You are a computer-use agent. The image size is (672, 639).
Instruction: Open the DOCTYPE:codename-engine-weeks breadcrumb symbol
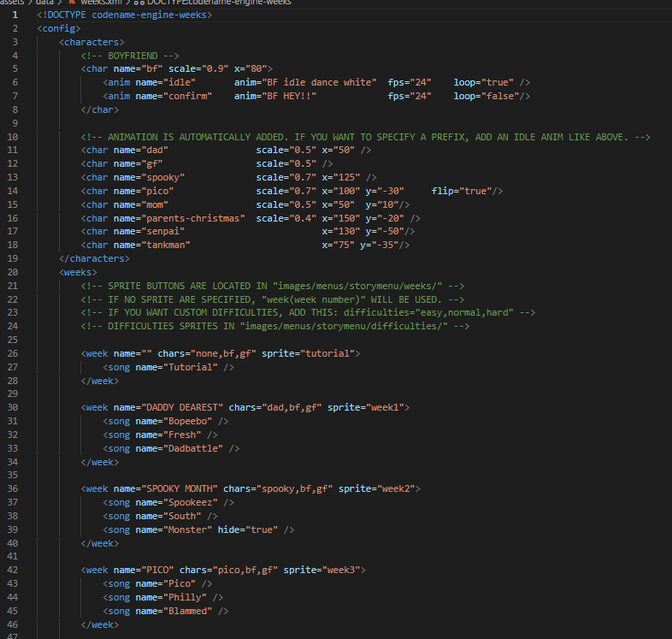tap(219, 3)
